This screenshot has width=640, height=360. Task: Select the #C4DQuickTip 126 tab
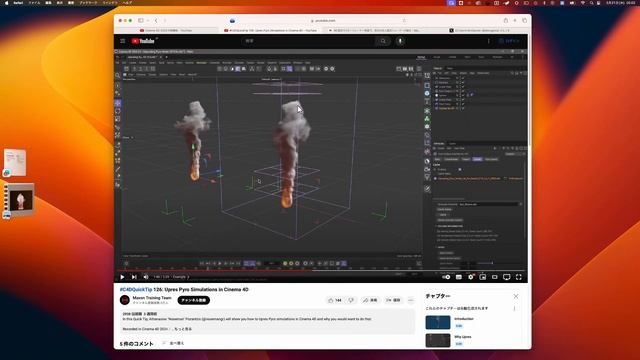click(271, 30)
